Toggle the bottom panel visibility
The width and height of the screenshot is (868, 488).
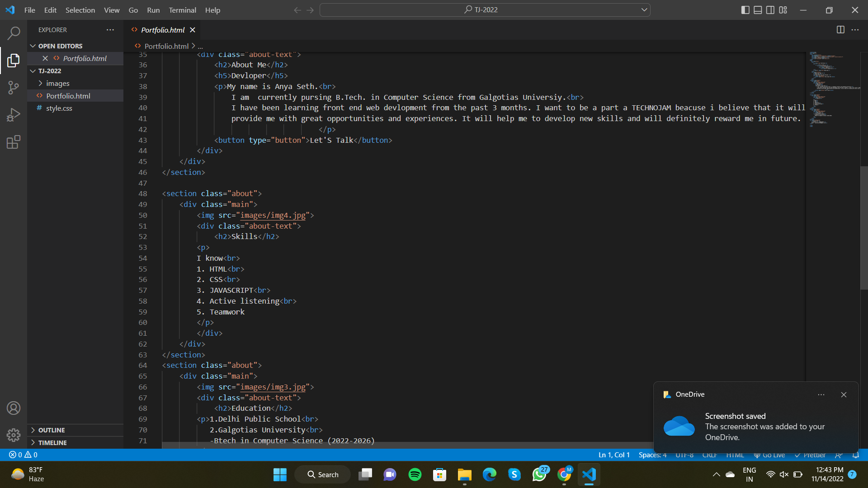pos(758,9)
